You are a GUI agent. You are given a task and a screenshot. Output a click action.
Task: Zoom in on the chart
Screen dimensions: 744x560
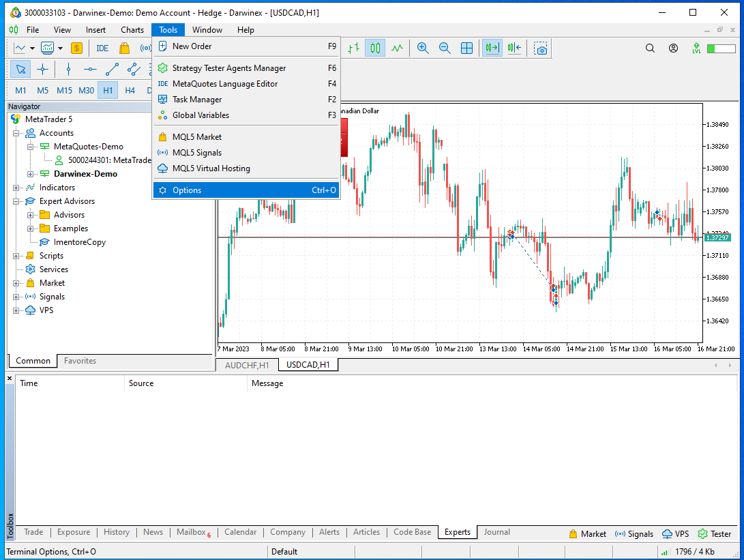423,48
